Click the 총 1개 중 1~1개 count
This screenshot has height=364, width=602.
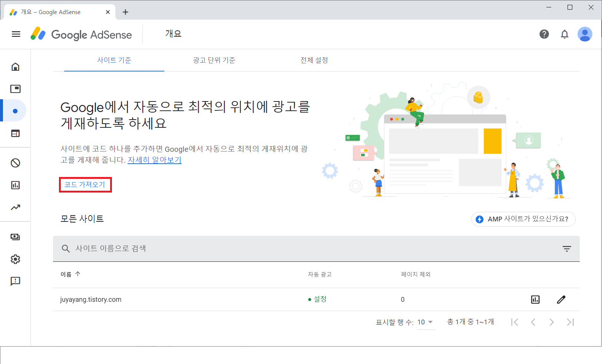pyautogui.click(x=470, y=322)
